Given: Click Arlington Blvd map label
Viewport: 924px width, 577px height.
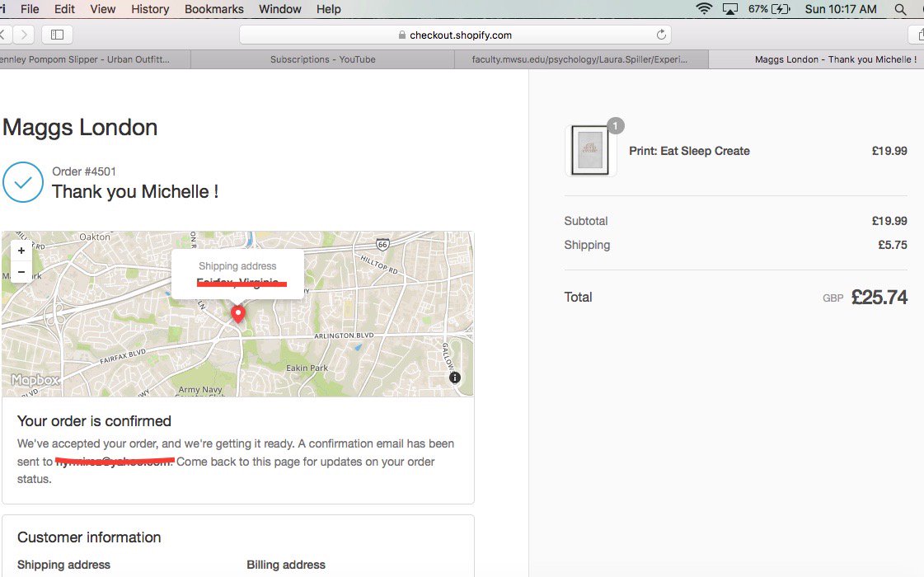Looking at the screenshot, I should point(344,335).
